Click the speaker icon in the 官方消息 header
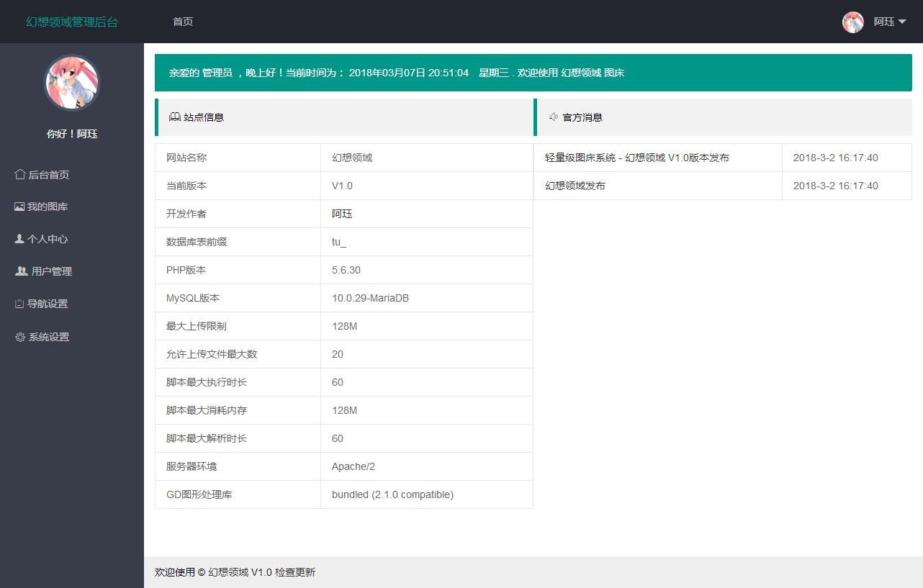923x588 pixels. coord(554,117)
